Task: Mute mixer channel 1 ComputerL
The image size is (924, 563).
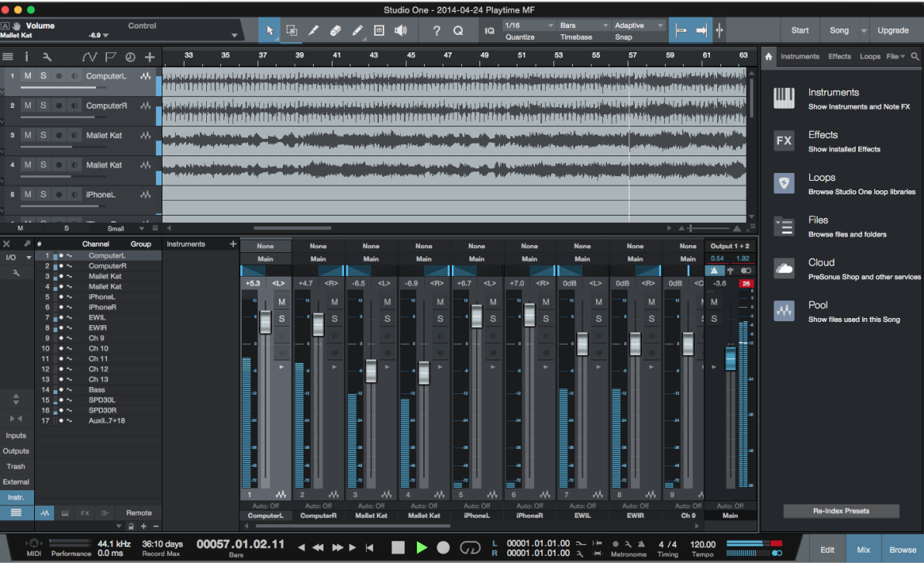Action: click(x=281, y=302)
